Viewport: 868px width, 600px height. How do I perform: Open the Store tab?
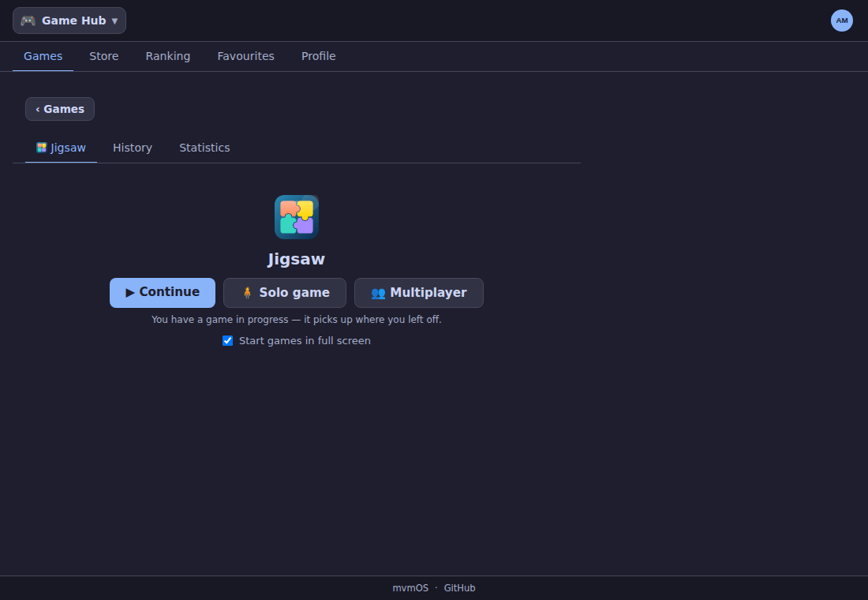pos(104,56)
